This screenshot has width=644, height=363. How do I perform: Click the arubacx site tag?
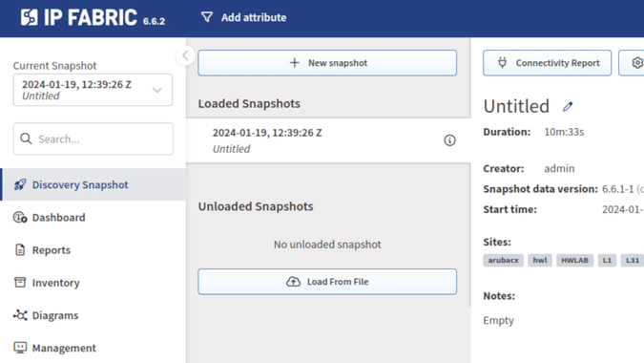pyautogui.click(x=503, y=260)
